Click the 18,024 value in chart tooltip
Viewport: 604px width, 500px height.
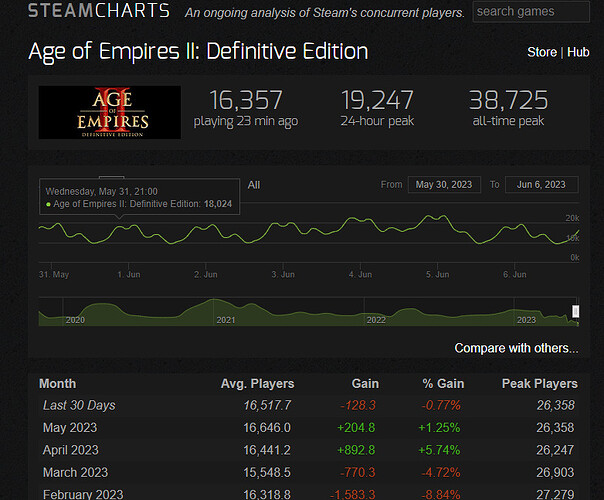point(218,204)
